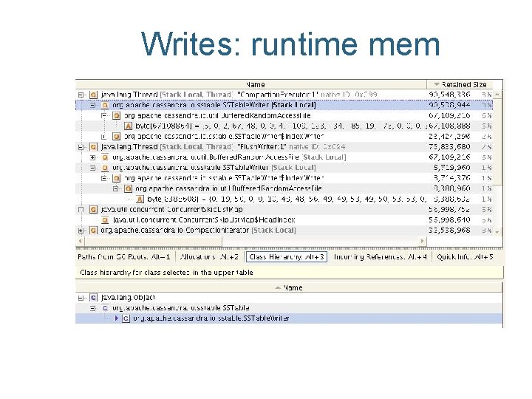Click the blue arrow marker beside SSTableWriter class
This screenshot has width=532, height=399.
point(117,318)
